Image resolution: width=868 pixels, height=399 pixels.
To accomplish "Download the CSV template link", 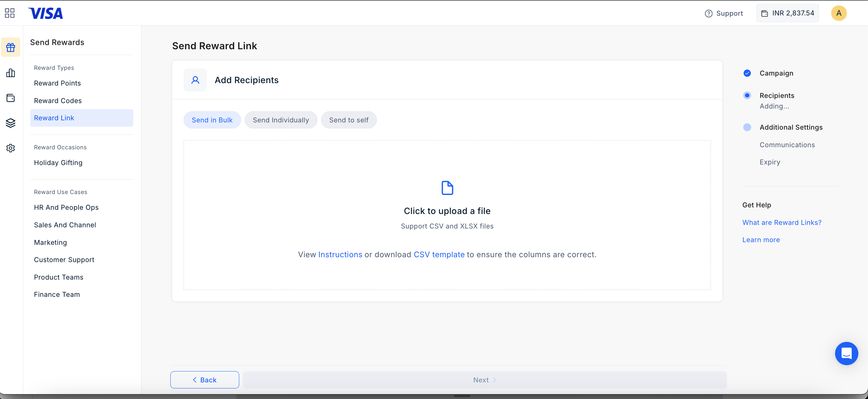I will pos(439,254).
